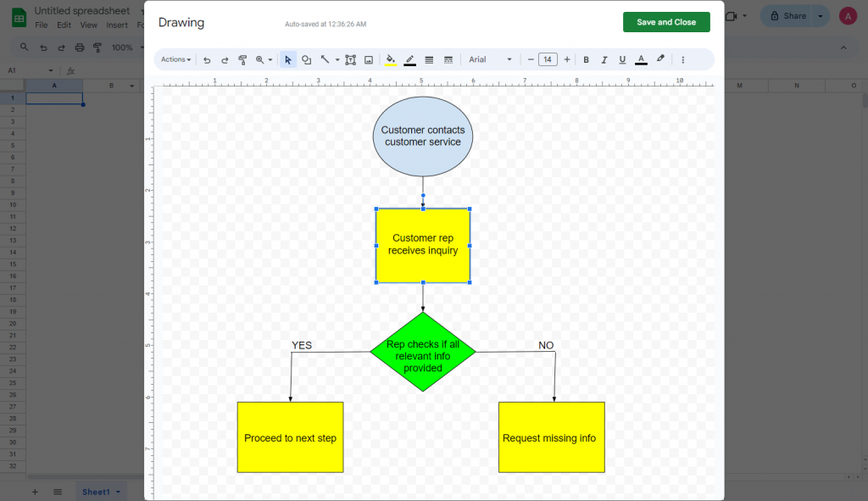The width and height of the screenshot is (868, 501).
Task: Open the Edit menu in Sheets
Action: 64,25
